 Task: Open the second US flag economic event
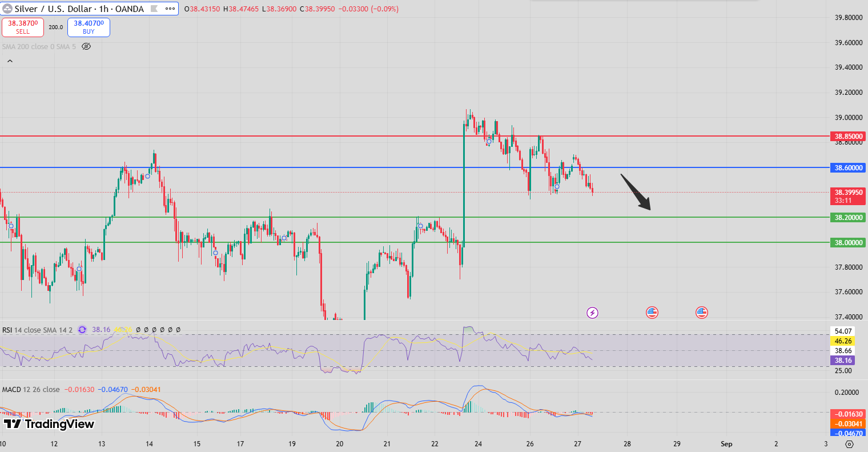702,313
